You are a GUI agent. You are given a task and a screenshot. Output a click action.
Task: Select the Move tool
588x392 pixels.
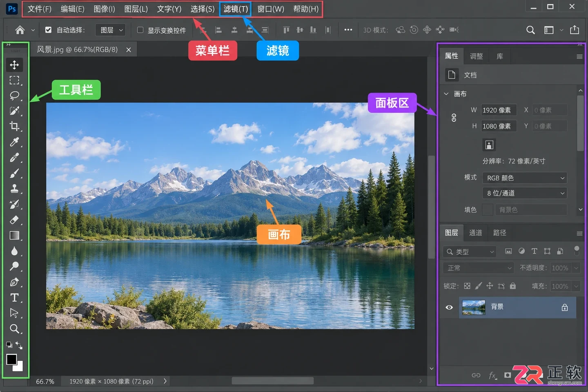(14, 65)
